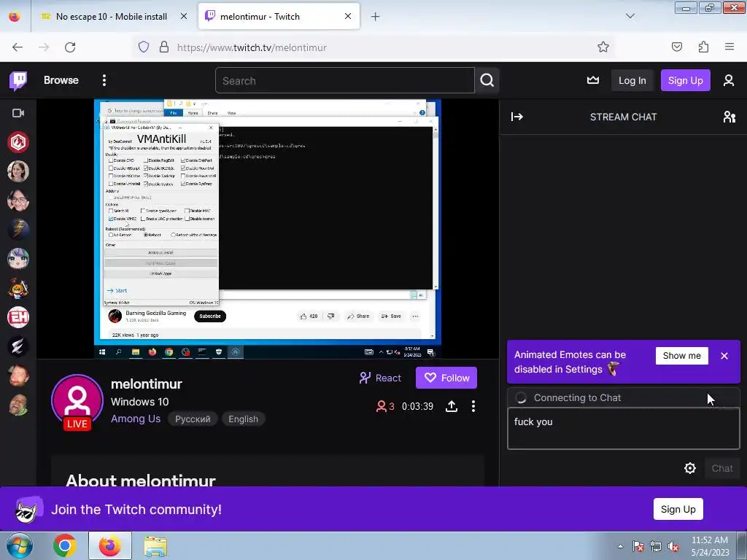Click the Connecting to Chat status
The height and width of the screenshot is (560, 747).
(x=577, y=397)
